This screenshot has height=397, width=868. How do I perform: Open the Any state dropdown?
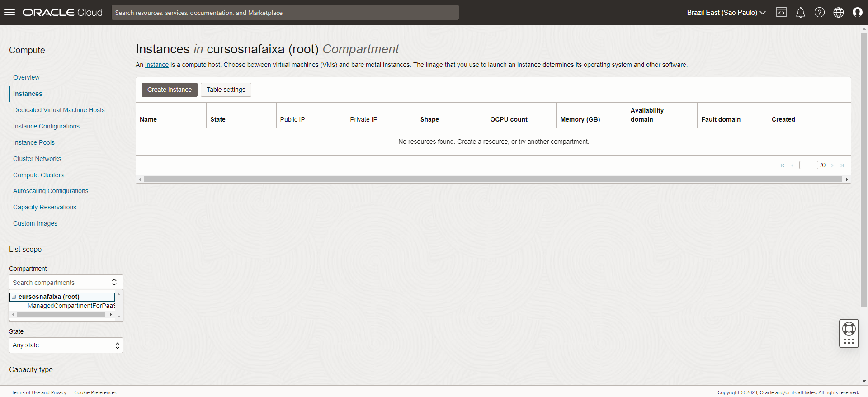[66, 345]
